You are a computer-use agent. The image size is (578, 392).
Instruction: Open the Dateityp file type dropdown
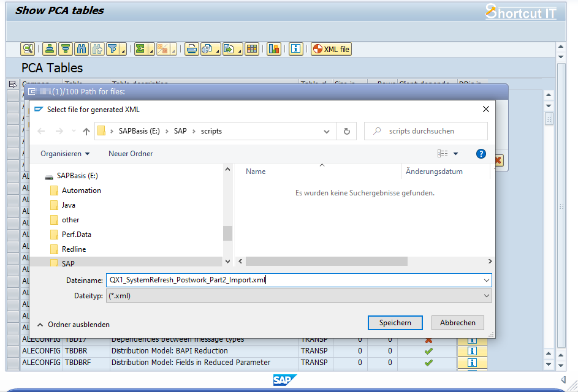(x=485, y=295)
